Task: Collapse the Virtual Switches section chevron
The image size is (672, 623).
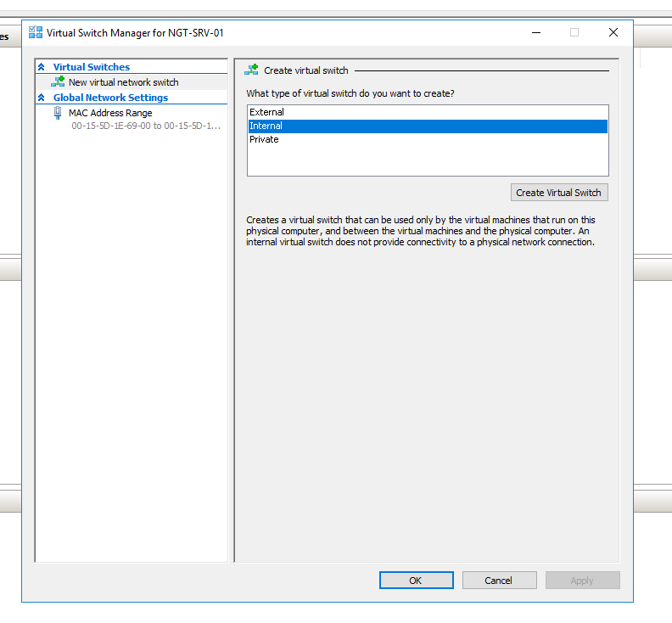Action: (42, 67)
